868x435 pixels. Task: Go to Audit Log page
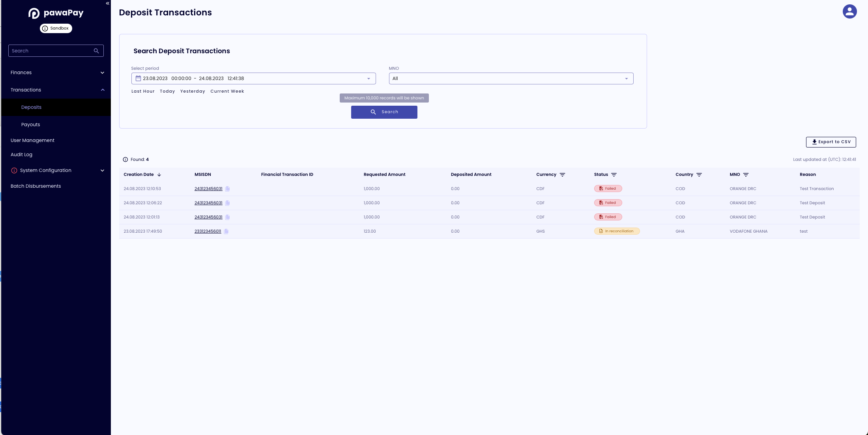pos(21,155)
